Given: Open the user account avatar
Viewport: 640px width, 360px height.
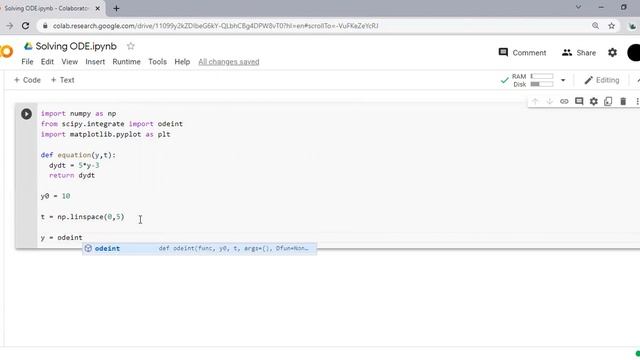Looking at the screenshot, I should pyautogui.click(x=634, y=53).
